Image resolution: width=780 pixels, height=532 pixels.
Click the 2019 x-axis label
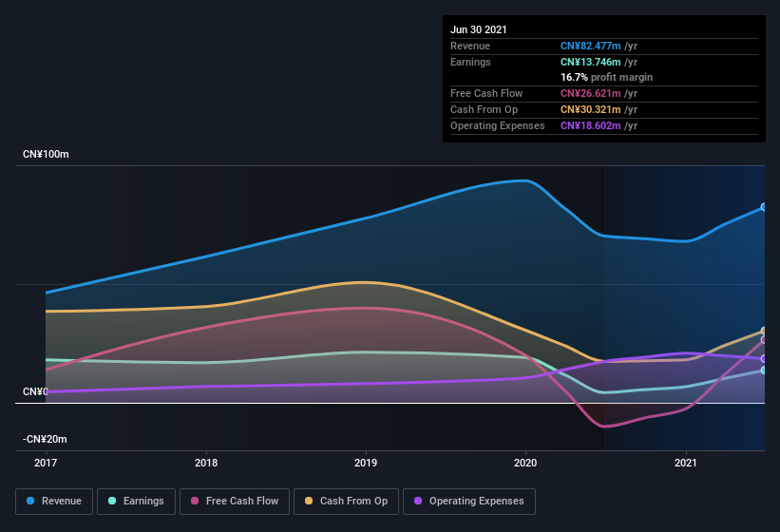pos(366,463)
